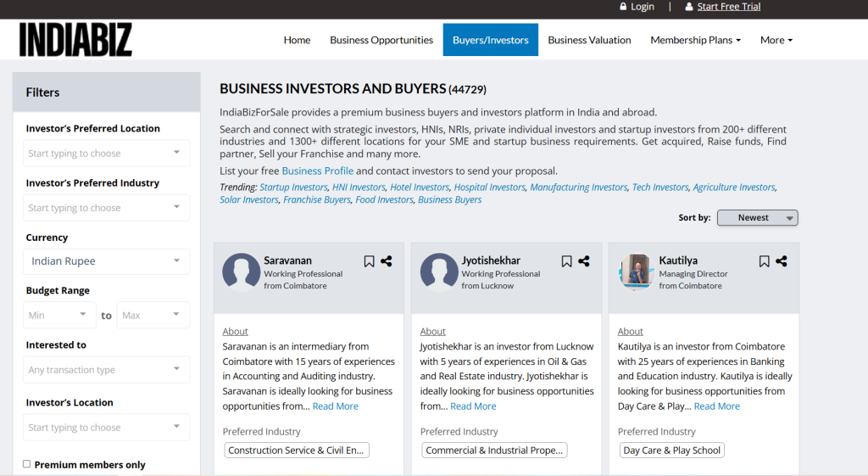
Task: Open Investor's Preferred Location dropdown
Action: click(x=106, y=153)
